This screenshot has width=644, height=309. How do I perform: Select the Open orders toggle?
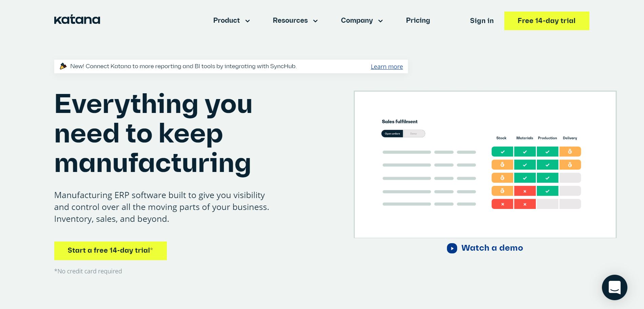(392, 133)
